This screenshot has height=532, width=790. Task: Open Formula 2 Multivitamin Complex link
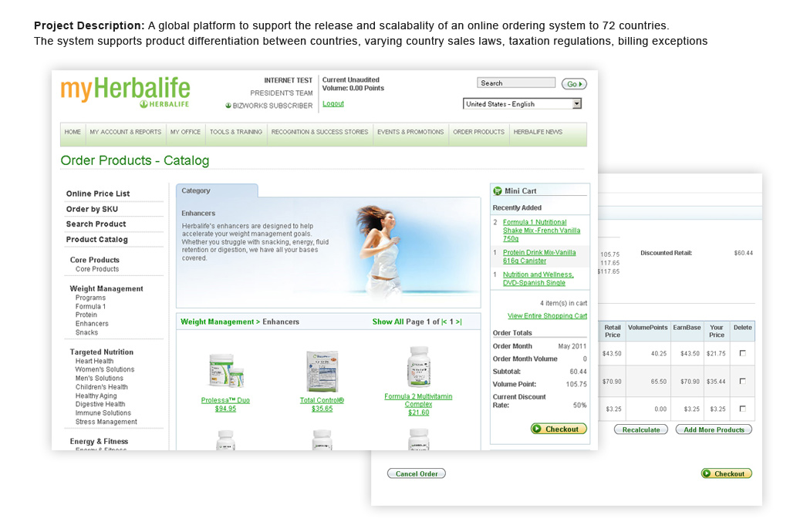click(418, 400)
